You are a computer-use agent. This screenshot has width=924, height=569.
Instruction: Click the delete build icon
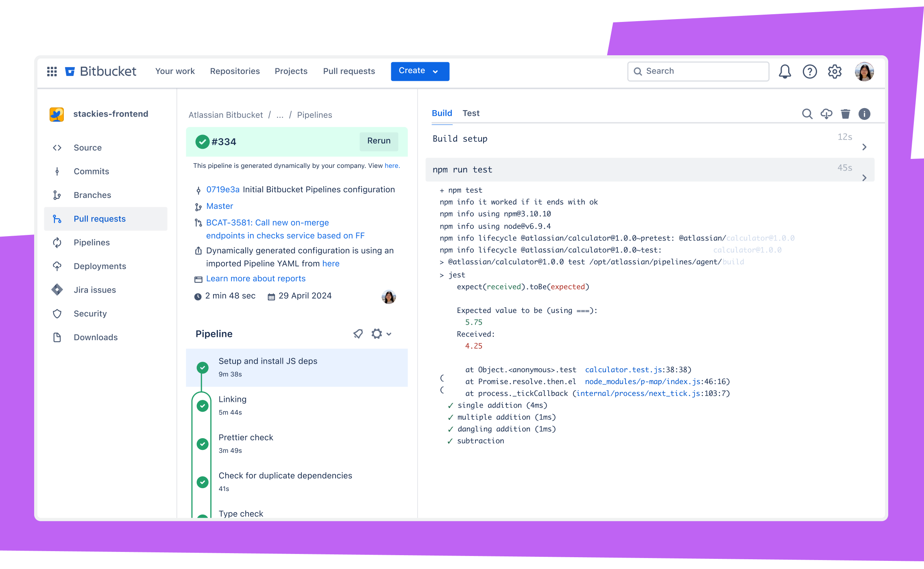point(846,114)
